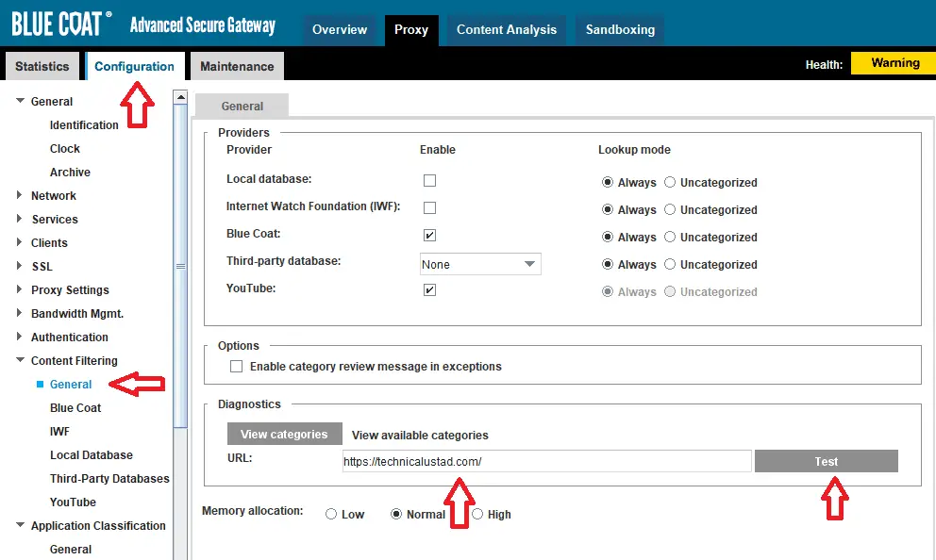Set memory allocation to Low

[x=331, y=514]
